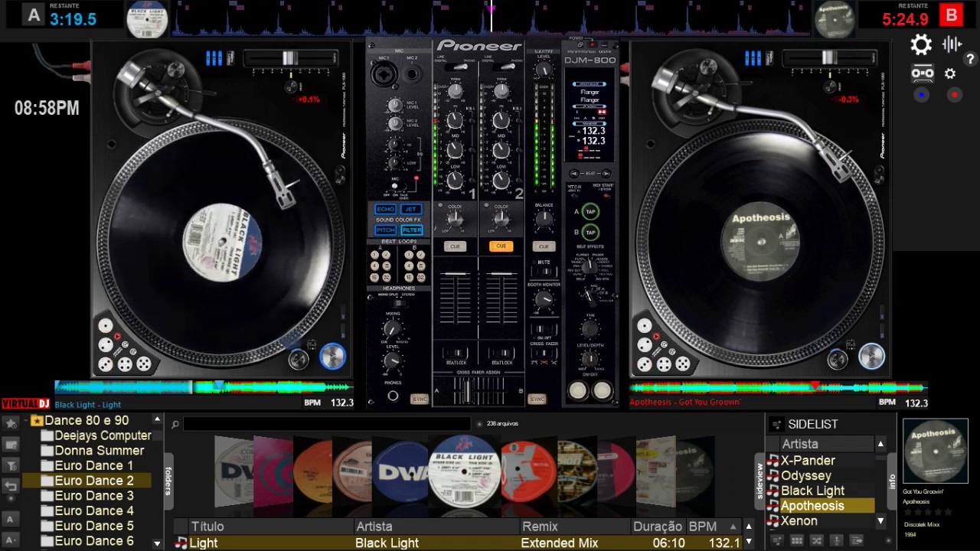
Task: Toggle channel 1 CUE button
Action: tap(455, 246)
